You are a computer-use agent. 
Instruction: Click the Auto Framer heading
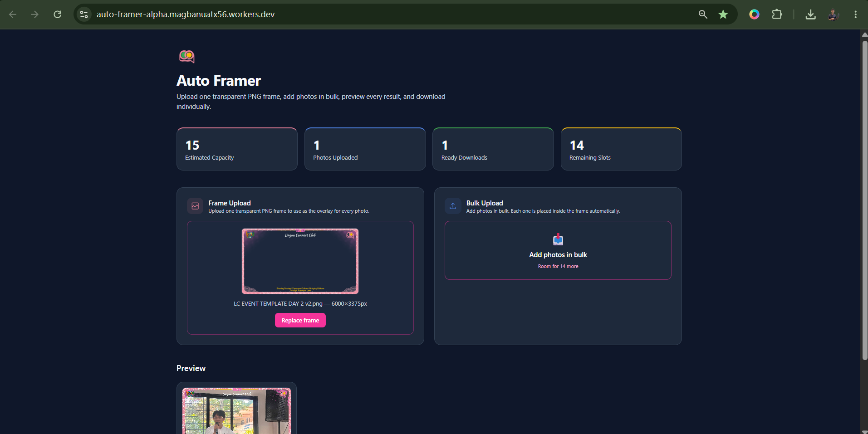[219, 81]
